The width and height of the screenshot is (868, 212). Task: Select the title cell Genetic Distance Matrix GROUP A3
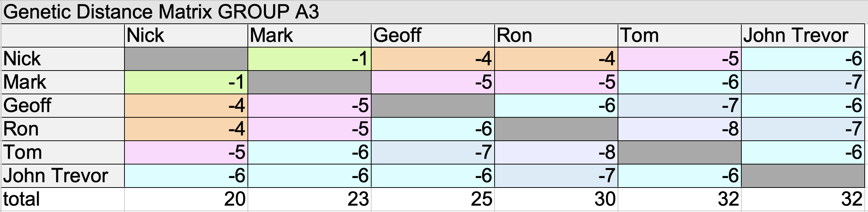[434, 12]
